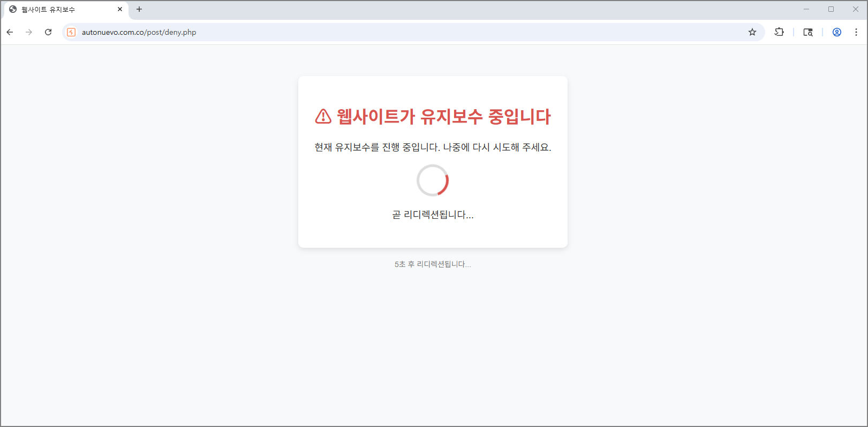
Task: Go back to the previous page
Action: 10,32
